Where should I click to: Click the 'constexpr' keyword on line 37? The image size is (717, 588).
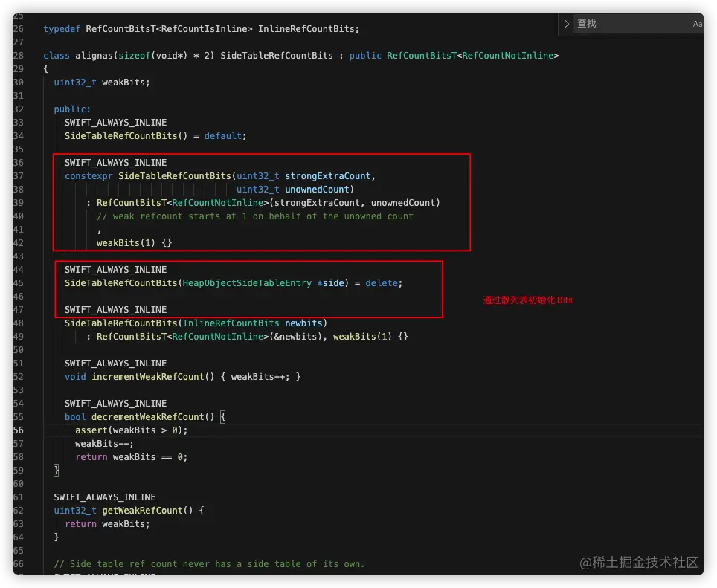[x=89, y=176]
